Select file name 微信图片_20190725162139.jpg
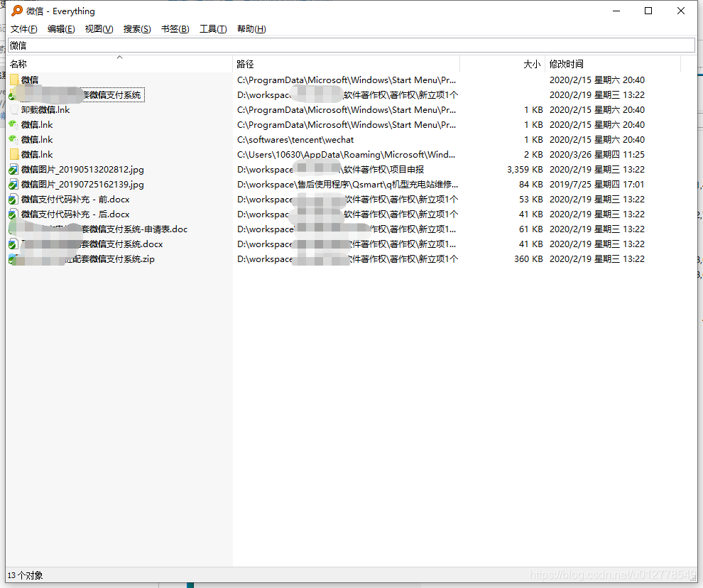This screenshot has width=703, height=588. tap(82, 185)
